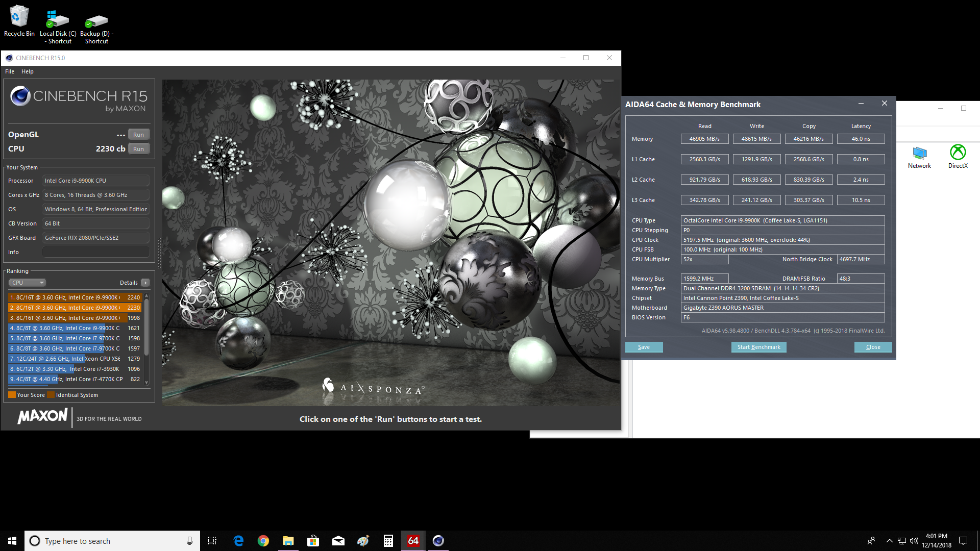Screen dimensions: 980x551
Task: Open Paint app from taskbar
Action: tap(363, 541)
